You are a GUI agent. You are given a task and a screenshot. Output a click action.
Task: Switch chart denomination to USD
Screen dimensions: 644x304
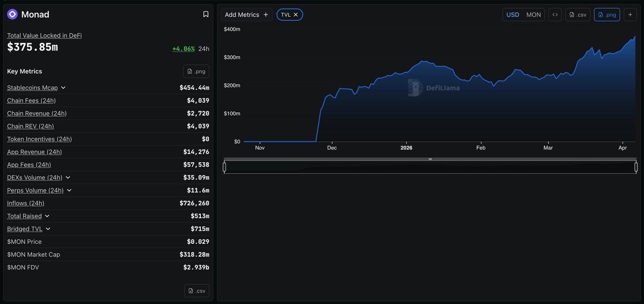pyautogui.click(x=513, y=15)
